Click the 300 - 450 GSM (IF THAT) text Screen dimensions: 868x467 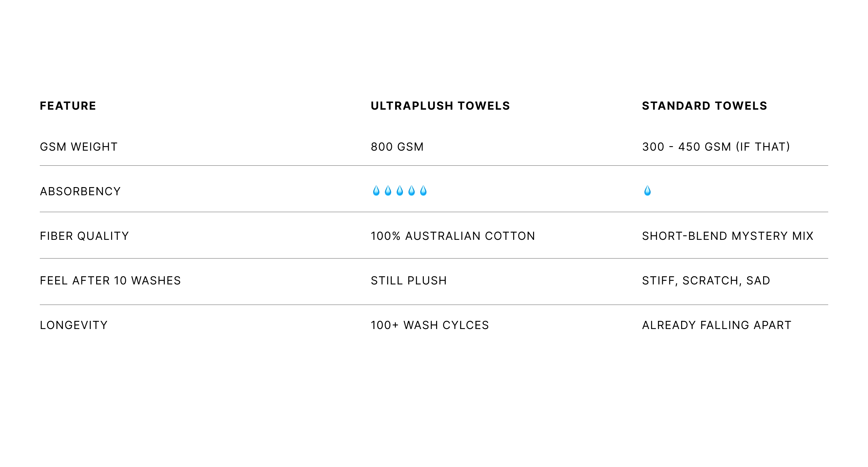point(716,147)
